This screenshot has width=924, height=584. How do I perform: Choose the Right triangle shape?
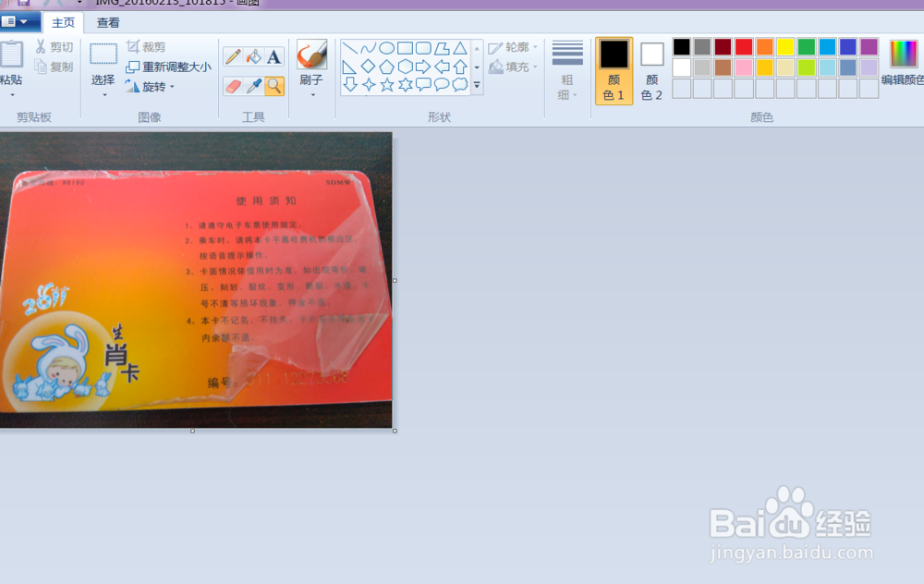pos(349,67)
